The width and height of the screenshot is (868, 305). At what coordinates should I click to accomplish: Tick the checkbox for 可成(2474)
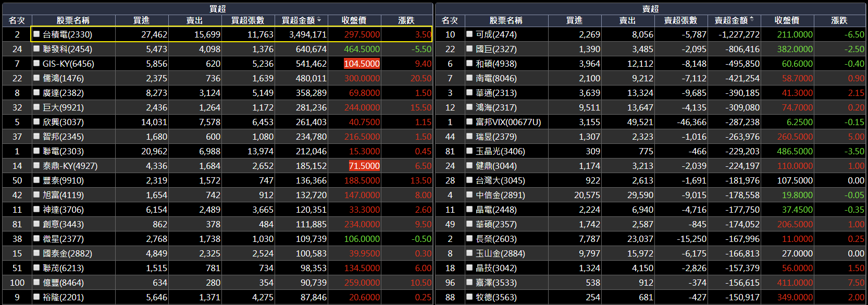pyautogui.click(x=469, y=34)
